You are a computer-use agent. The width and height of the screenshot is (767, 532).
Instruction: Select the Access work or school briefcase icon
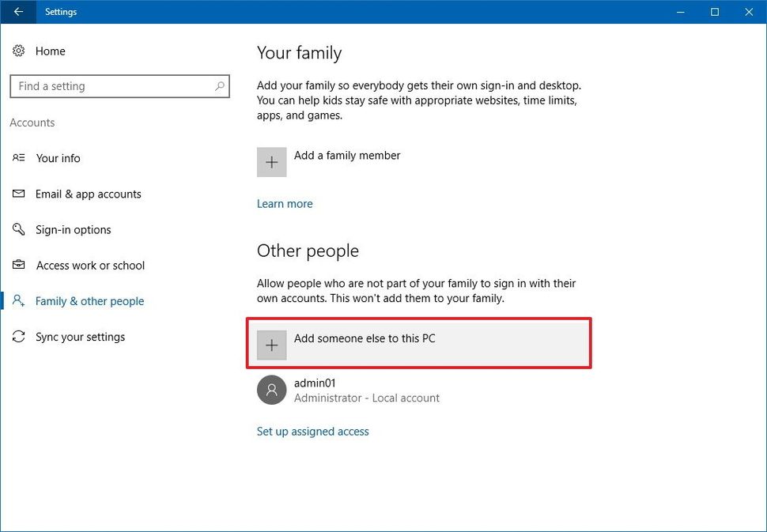tap(19, 265)
